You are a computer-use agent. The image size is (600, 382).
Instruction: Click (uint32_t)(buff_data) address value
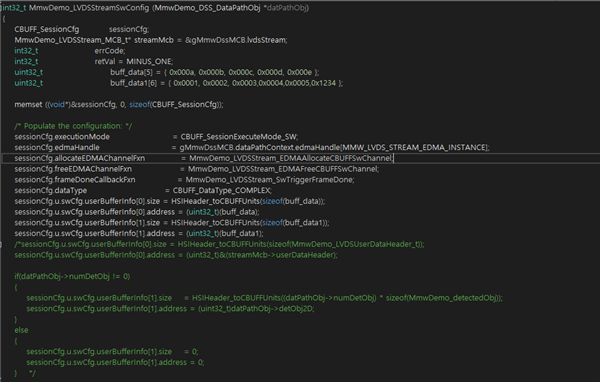[x=223, y=212]
